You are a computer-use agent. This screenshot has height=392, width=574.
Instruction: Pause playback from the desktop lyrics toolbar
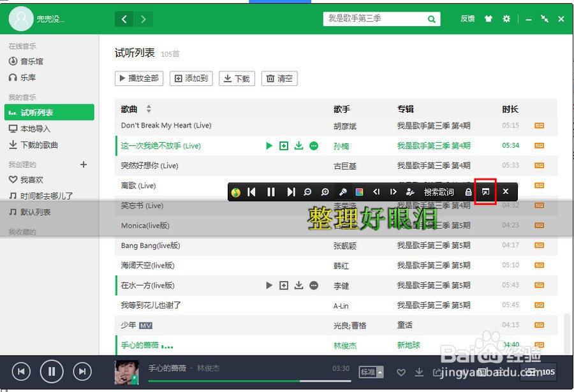pyautogui.click(x=271, y=192)
